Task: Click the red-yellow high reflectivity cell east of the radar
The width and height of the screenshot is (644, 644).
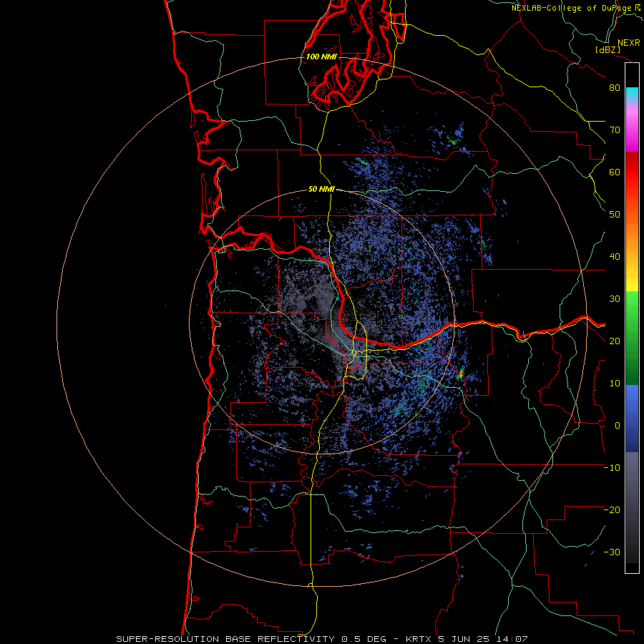Action: (x=461, y=374)
